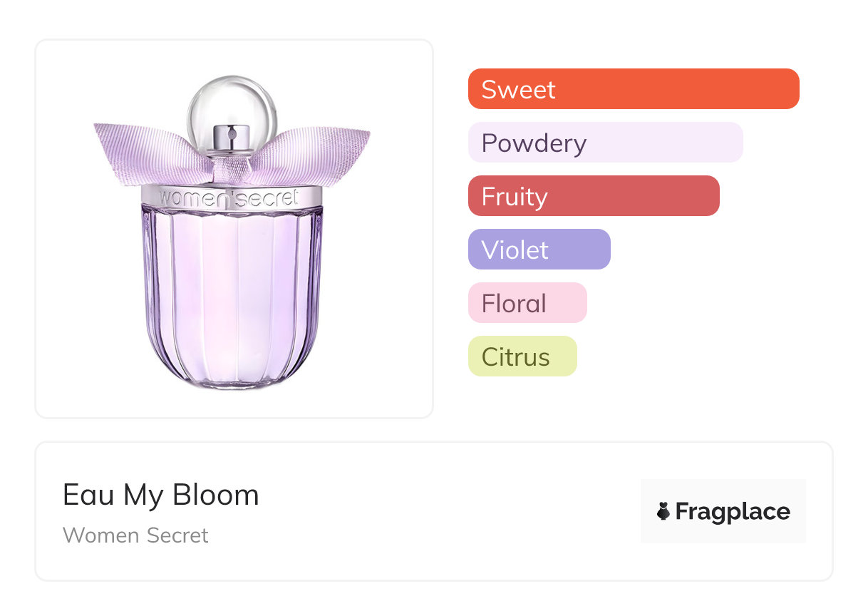Select the Powdery accord bar

[605, 143]
